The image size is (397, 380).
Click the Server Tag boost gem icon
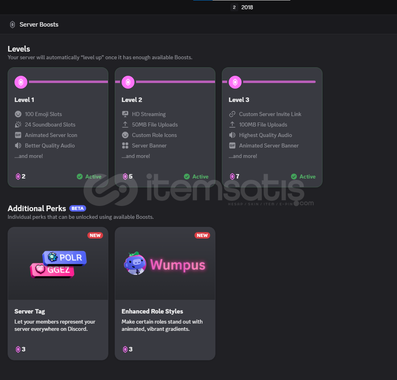[18, 349]
